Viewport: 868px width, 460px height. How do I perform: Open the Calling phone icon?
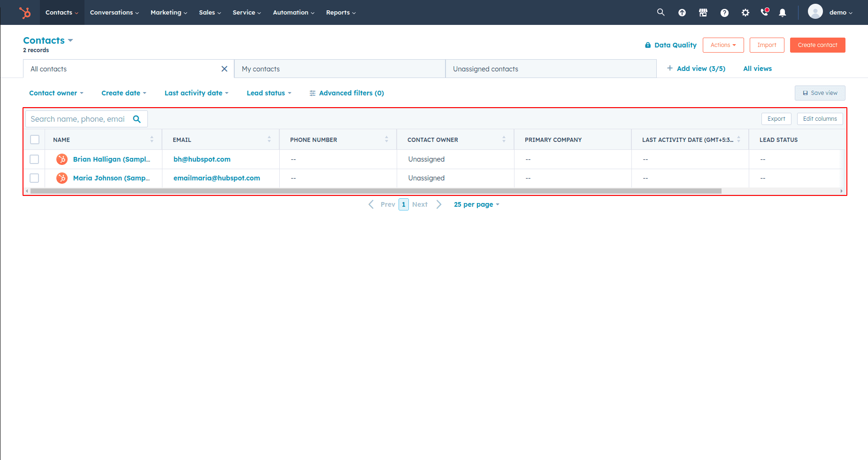(765, 12)
